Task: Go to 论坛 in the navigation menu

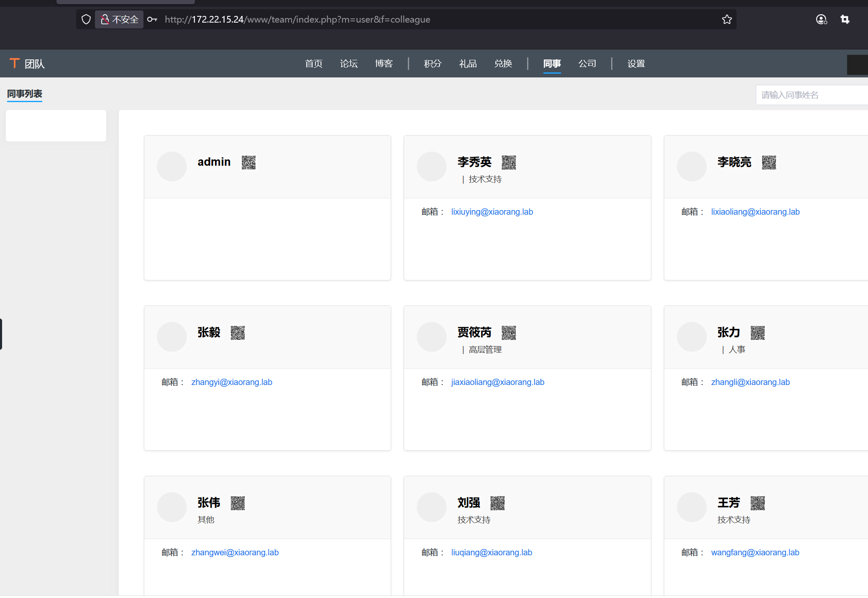Action: 348,64
